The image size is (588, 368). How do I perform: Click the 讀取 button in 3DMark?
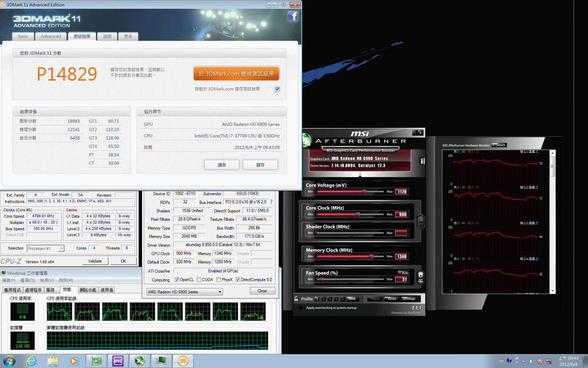click(222, 165)
